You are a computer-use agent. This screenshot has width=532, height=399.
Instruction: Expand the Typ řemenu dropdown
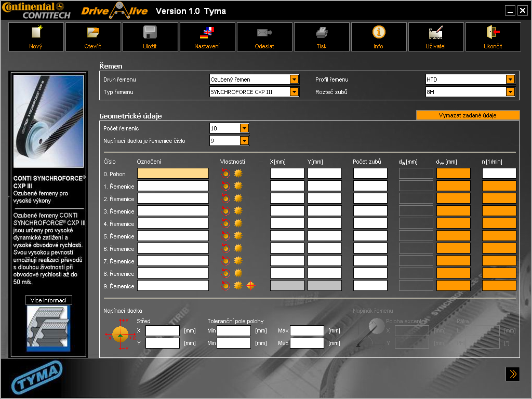(x=294, y=91)
